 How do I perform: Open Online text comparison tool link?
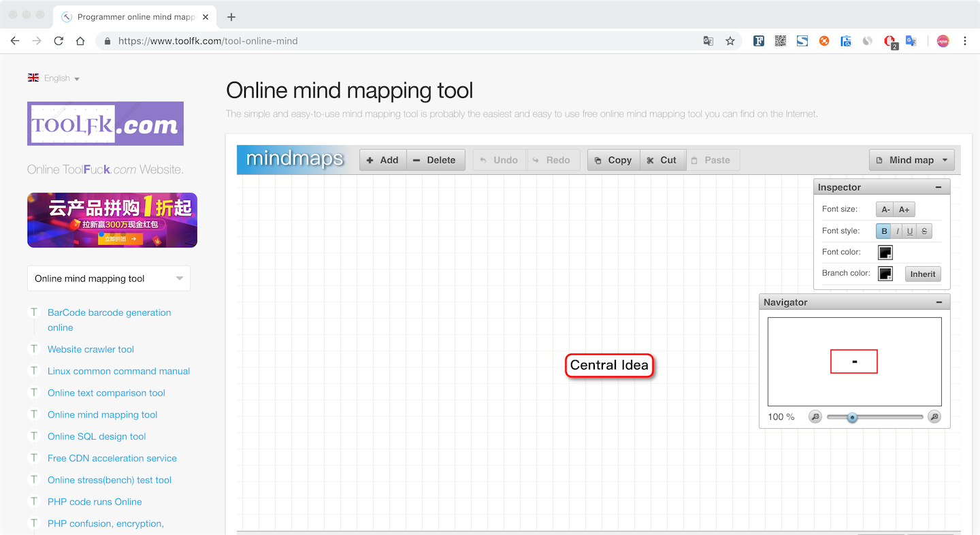click(x=107, y=393)
